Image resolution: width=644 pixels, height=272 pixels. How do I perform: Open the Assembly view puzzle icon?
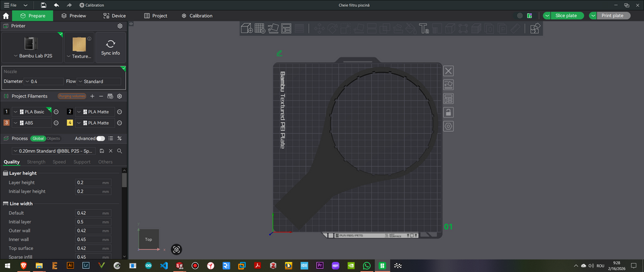coord(535,28)
